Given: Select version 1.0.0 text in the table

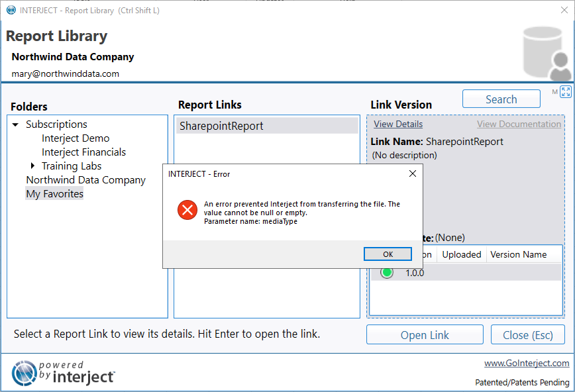Looking at the screenshot, I should pyautogui.click(x=415, y=273).
